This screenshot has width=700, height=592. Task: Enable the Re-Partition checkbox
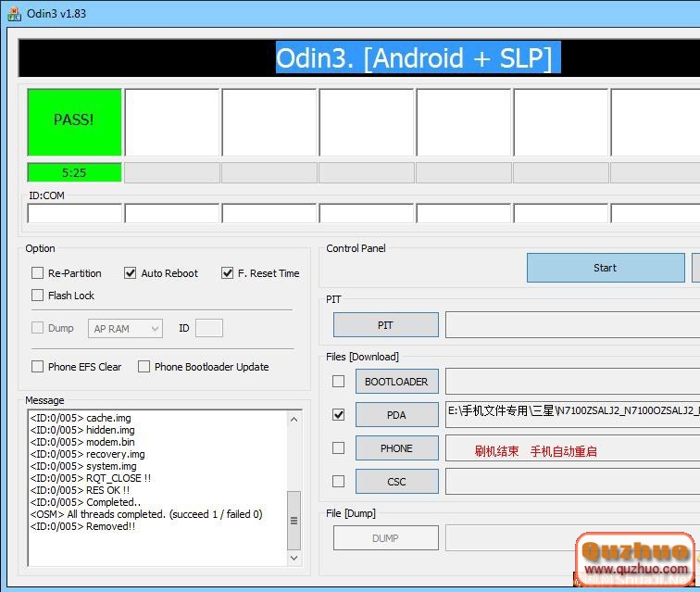click(38, 273)
